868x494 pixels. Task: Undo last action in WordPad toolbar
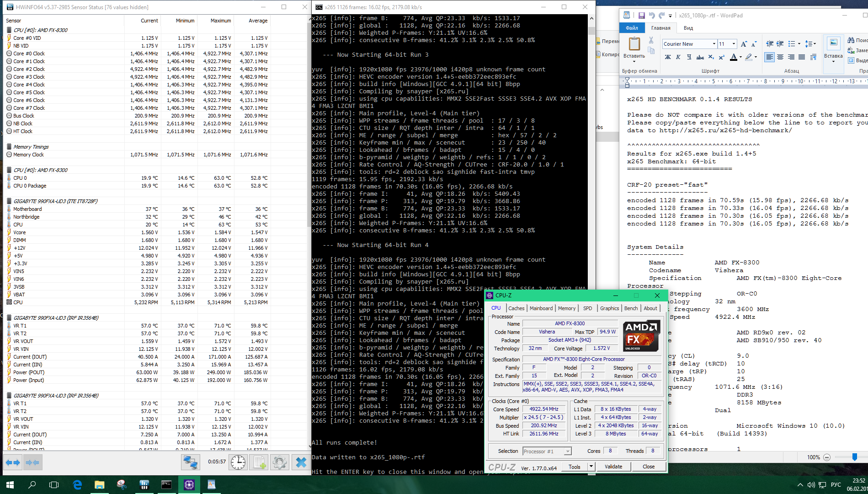pos(651,16)
